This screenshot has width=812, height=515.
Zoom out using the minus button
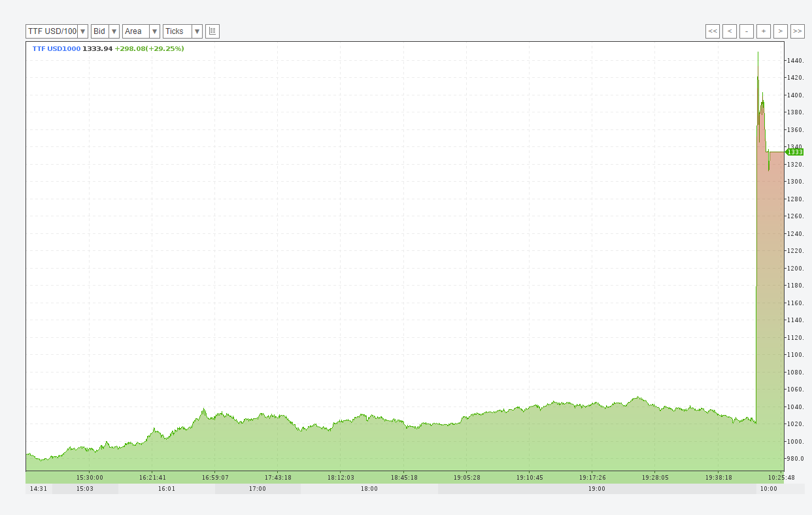747,31
